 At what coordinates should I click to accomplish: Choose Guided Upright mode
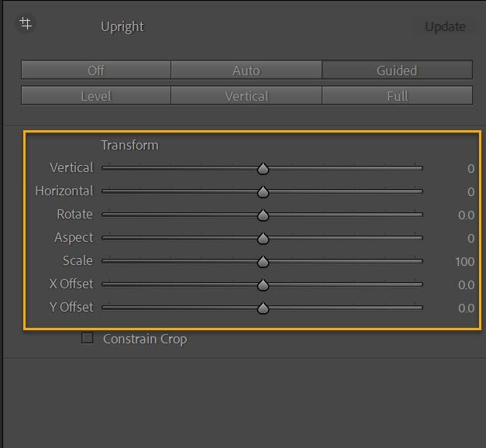397,71
